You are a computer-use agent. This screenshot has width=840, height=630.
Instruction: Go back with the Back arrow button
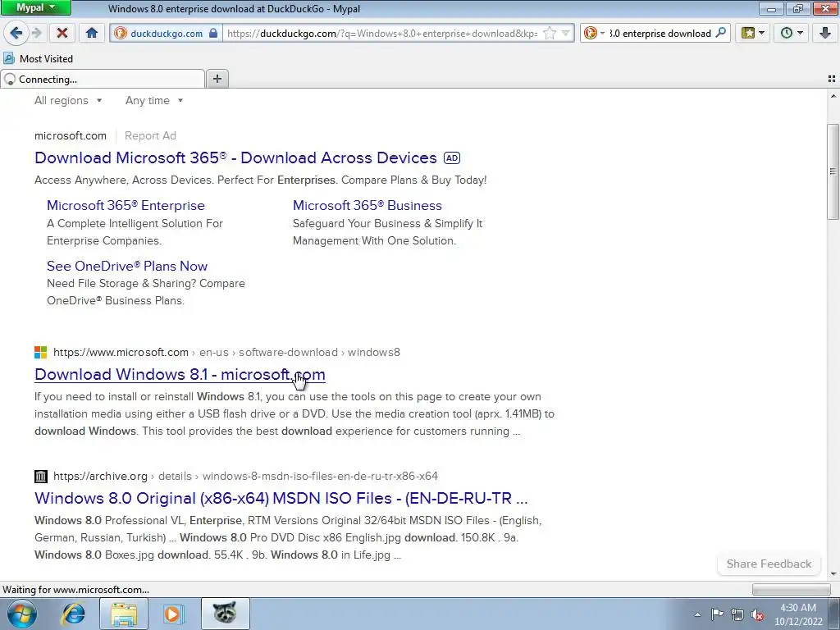click(x=16, y=33)
